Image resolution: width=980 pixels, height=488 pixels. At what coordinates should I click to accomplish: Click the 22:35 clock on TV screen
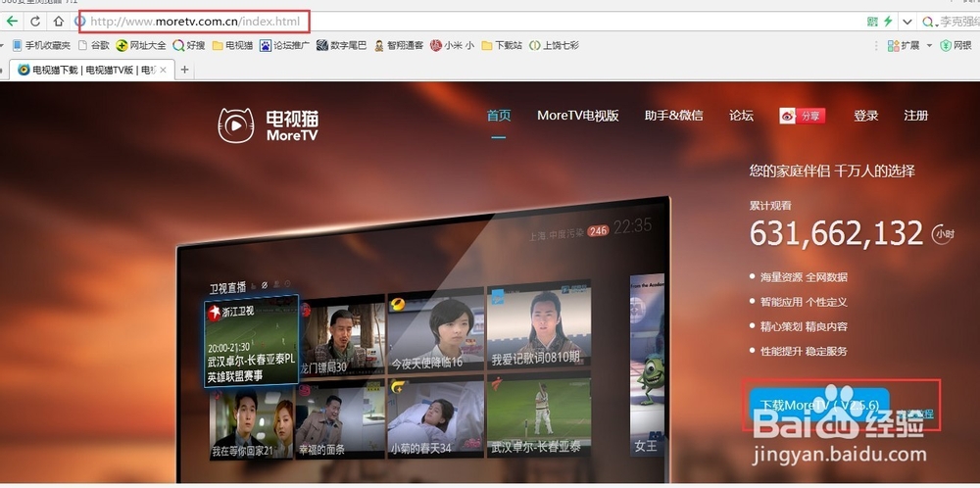coord(632,225)
